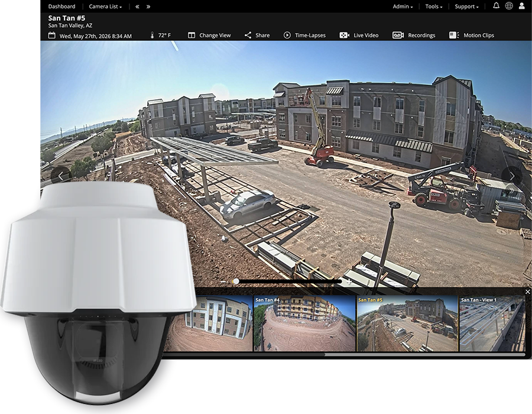Open Recordings

click(x=421, y=35)
